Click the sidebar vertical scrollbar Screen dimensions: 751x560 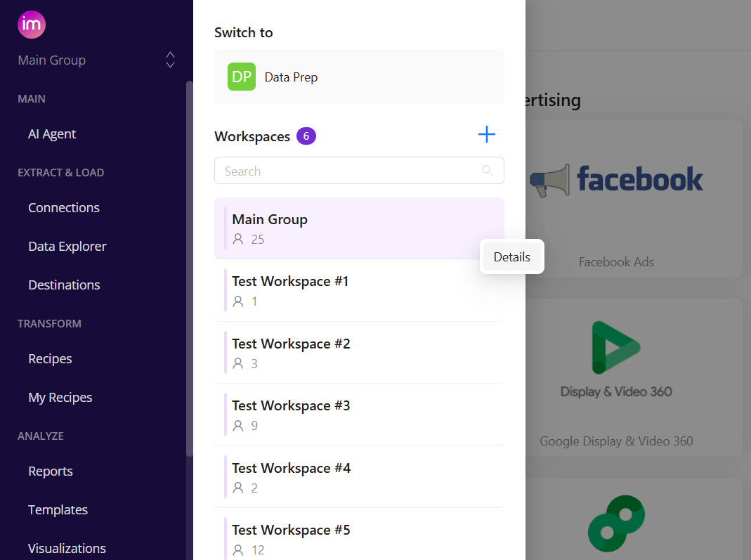pos(189,267)
